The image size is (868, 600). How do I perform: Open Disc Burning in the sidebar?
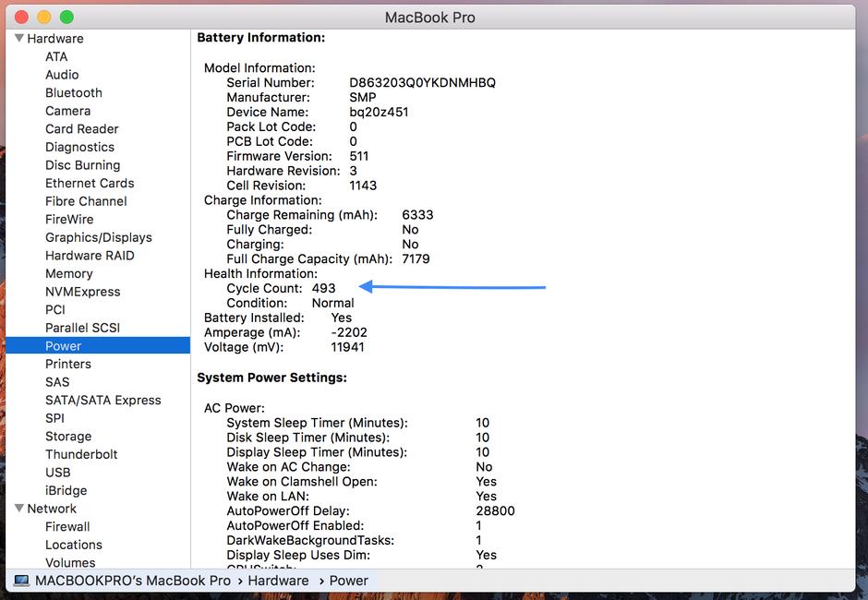(x=82, y=165)
